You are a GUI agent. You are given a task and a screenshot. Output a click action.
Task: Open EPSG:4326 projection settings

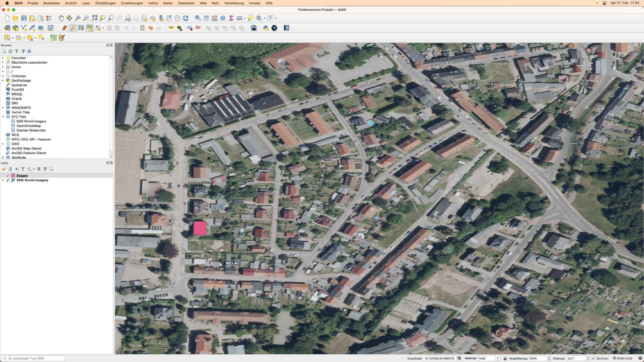(x=622, y=358)
